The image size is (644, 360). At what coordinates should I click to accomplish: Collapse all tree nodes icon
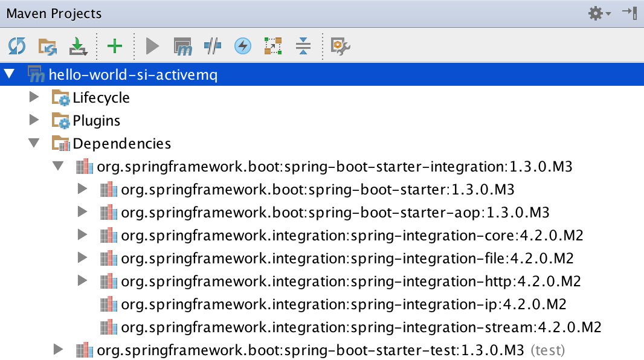303,45
